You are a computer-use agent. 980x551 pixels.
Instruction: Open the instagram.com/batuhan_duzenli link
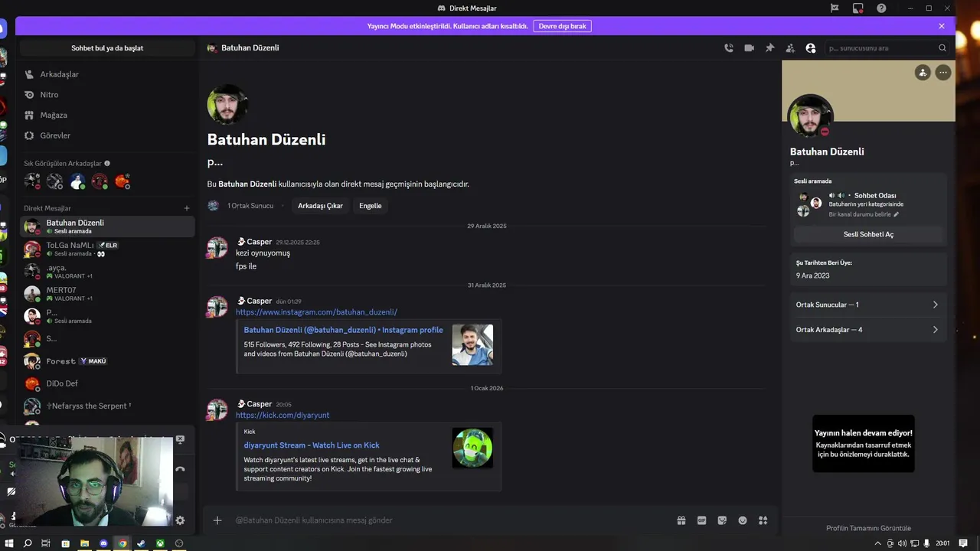click(316, 312)
